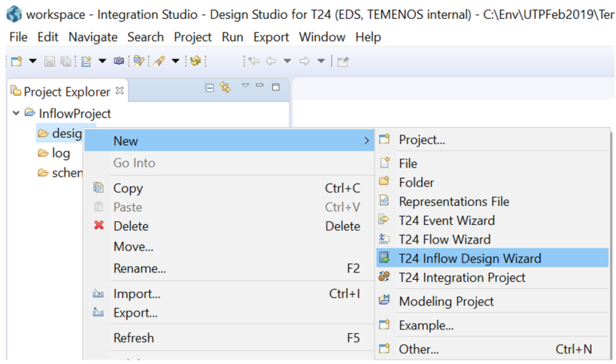
Task: Click Representations File in New submenu
Action: (454, 202)
